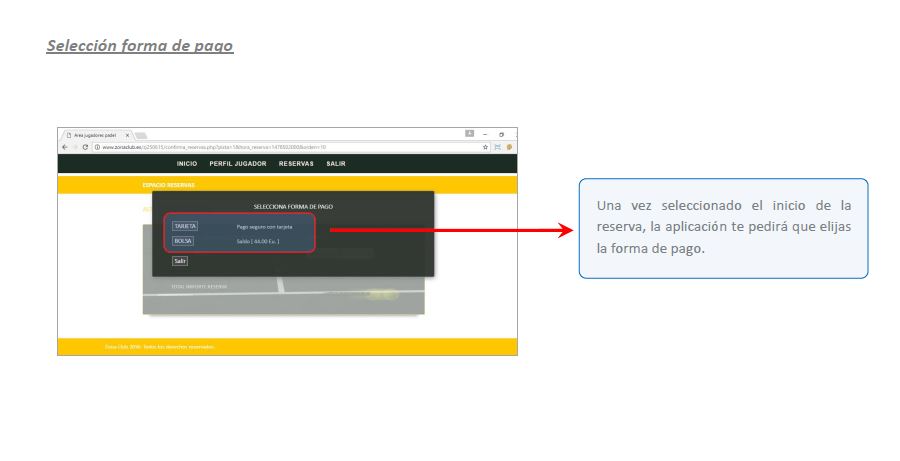The width and height of the screenshot is (900, 461).
Task: Open the PERFIL JUGADOR menu item
Action: click(238, 164)
